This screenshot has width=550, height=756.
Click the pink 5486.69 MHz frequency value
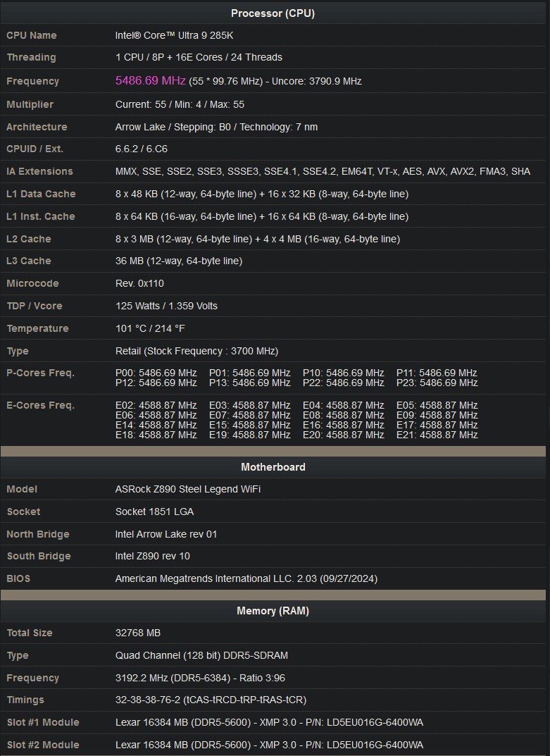click(151, 80)
